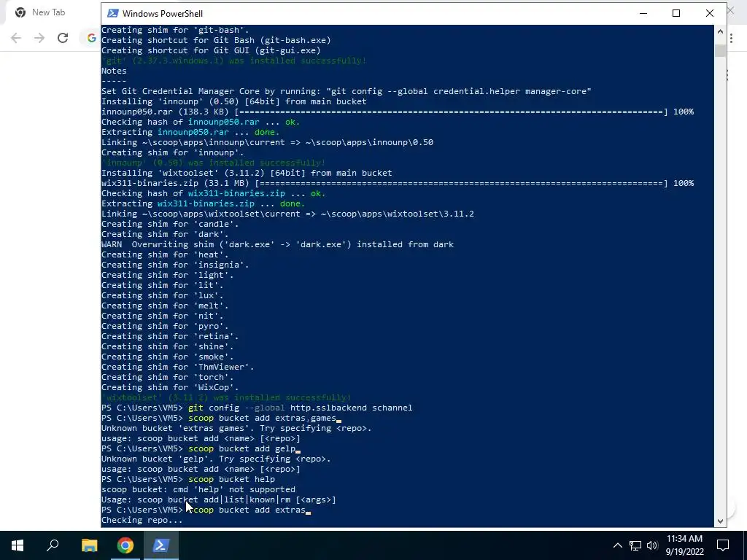This screenshot has width=747, height=560.
Task: Click the 'scoop bucket add extras,games' command line
Action: click(220, 418)
